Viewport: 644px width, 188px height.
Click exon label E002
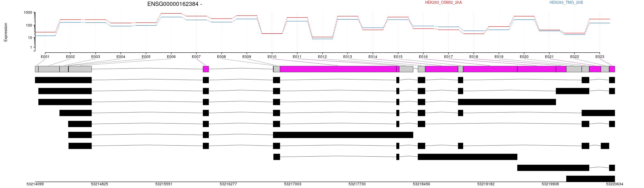[x=70, y=57]
